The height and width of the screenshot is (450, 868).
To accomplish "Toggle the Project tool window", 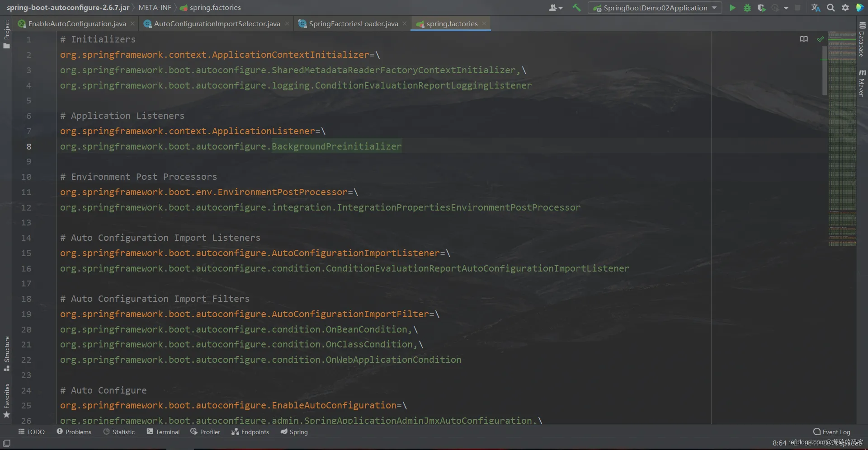I will point(6,34).
